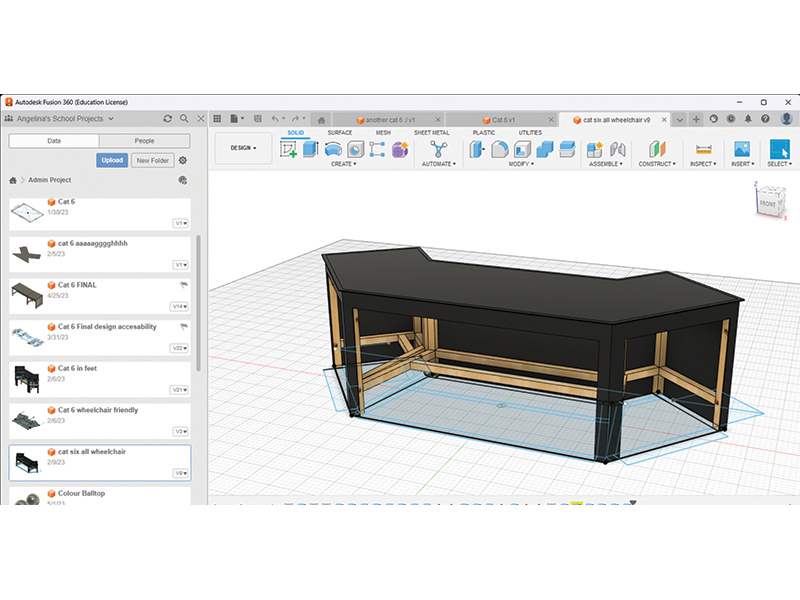
Task: Click the Measure icon under Inspect
Action: click(x=702, y=149)
